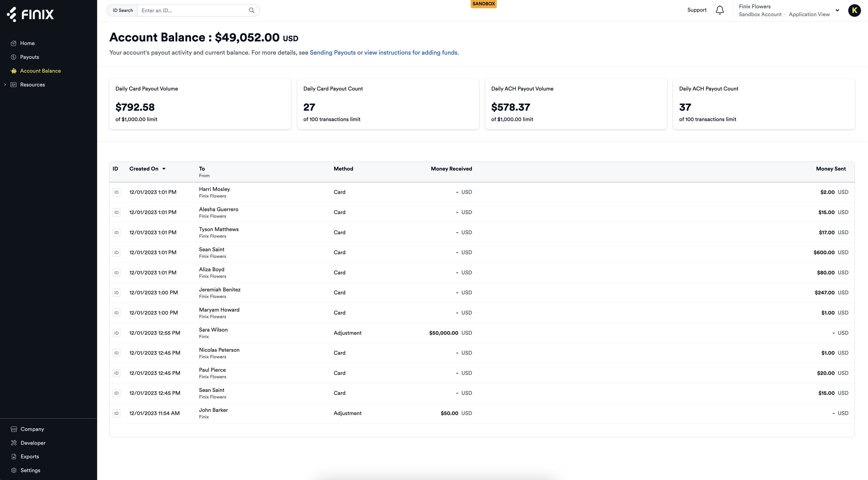Click the Exports file icon

[14, 456]
